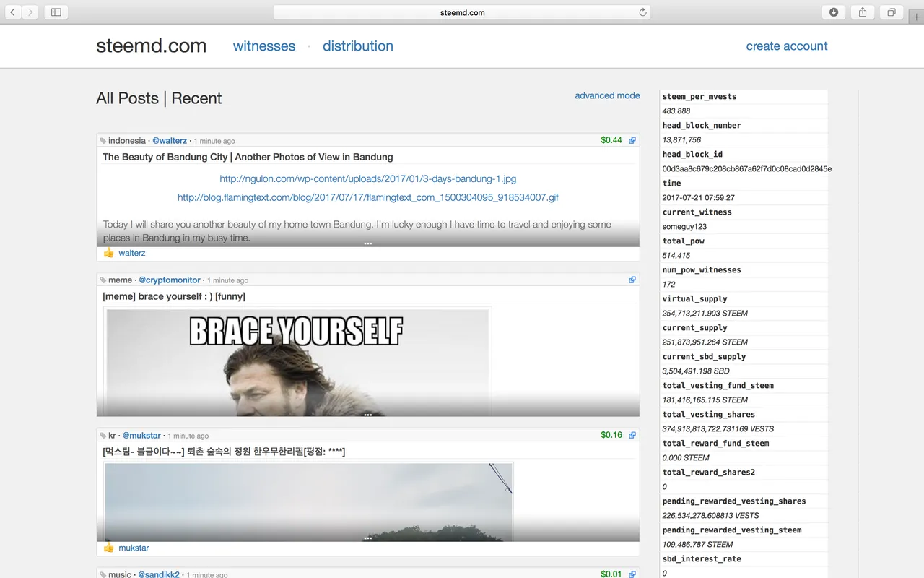Screen dimensions: 924x578
Task: Open external link icon on cryptomonitor post
Action: pyautogui.click(x=632, y=280)
